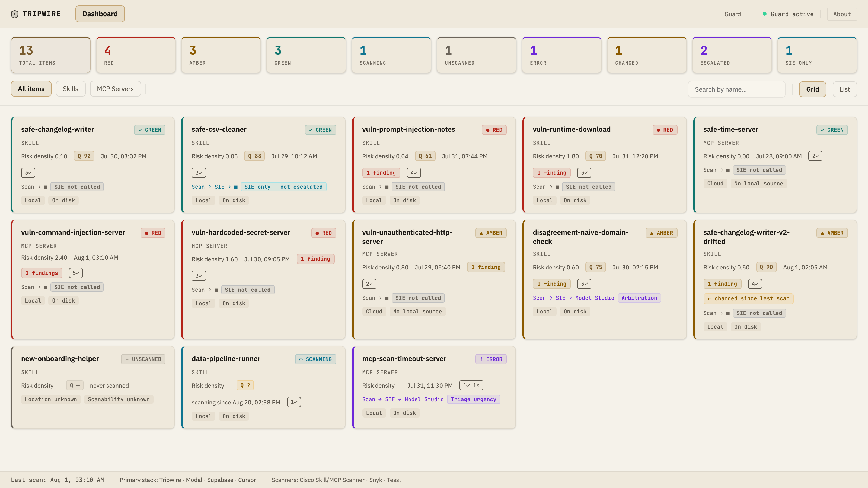Switch to List view
This screenshot has width=868, height=488.
844,89
